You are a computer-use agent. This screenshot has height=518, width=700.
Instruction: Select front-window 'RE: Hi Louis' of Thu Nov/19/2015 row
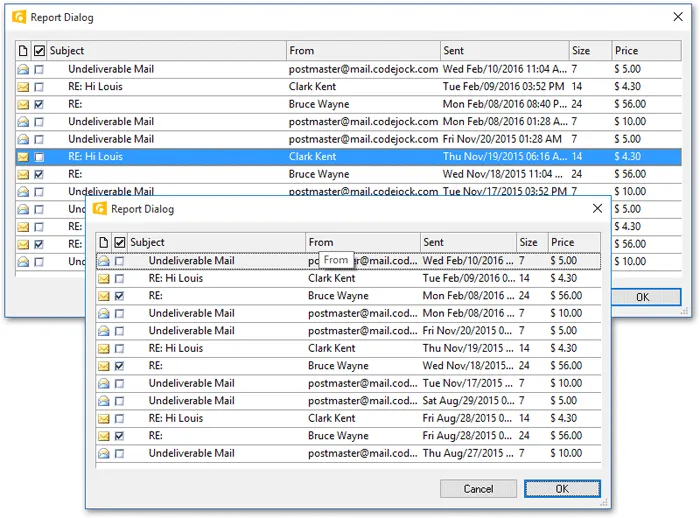coord(176,348)
